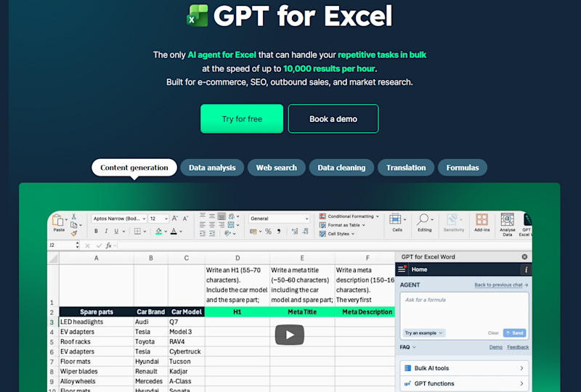The width and height of the screenshot is (581, 392).
Task: Click the Top Align icon
Action: pos(203,216)
